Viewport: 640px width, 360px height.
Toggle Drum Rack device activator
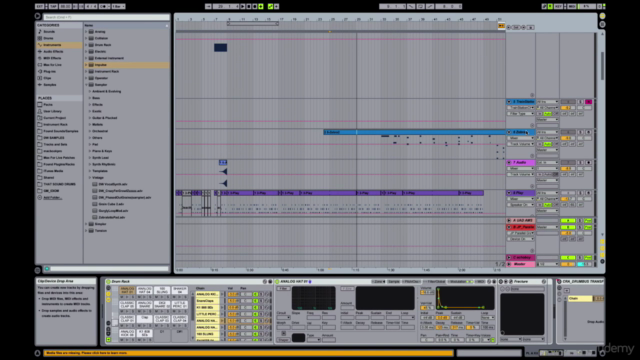[x=108, y=282]
